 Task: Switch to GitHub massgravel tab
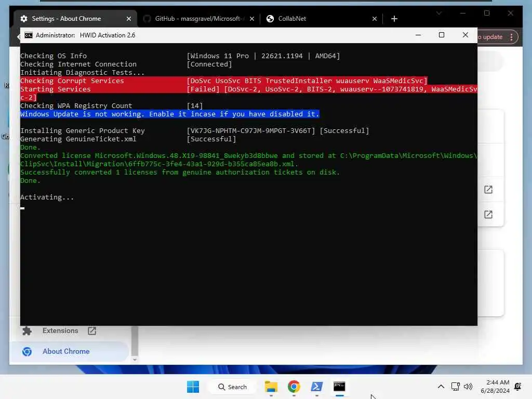[x=198, y=19]
